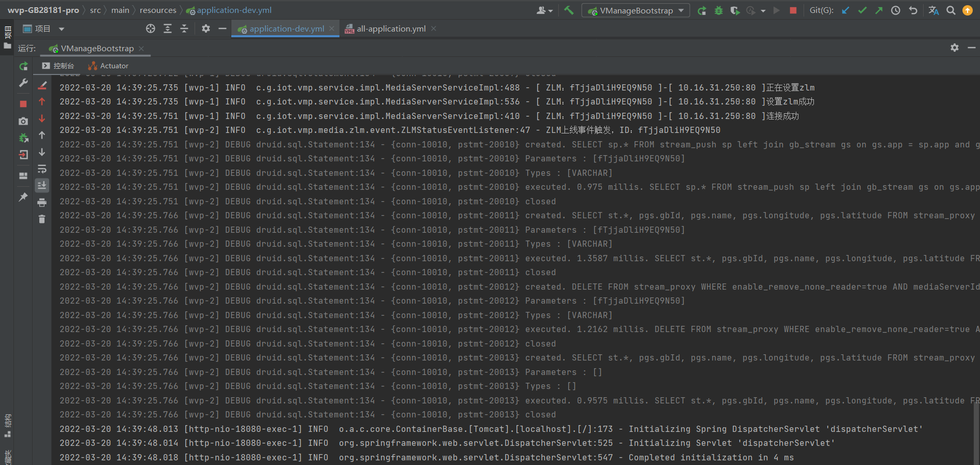Pin the VManageBootstrap run tab
The width and height of the screenshot is (980, 465).
(x=23, y=197)
